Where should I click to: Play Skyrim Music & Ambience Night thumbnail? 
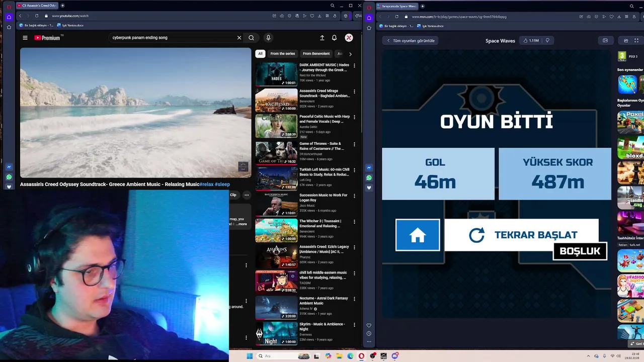276,333
